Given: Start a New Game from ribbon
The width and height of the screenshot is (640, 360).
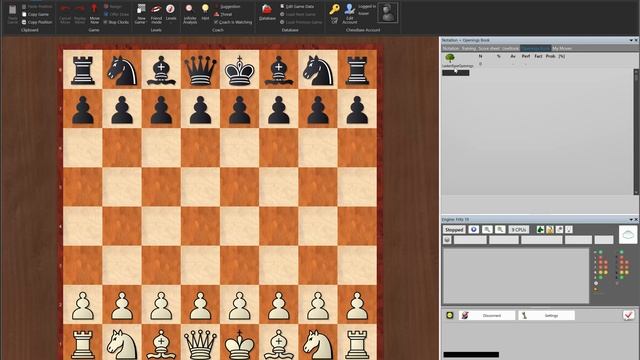Looking at the screenshot, I should pos(141,13).
